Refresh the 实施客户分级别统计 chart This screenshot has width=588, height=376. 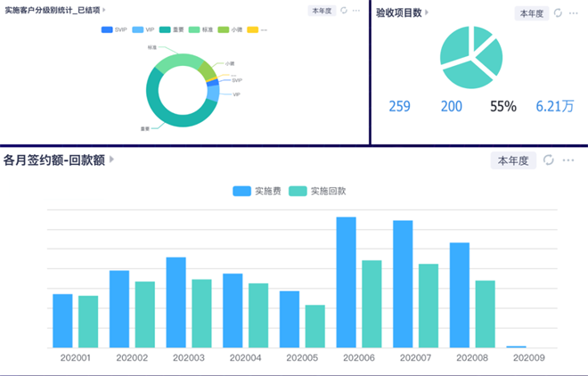344,11
